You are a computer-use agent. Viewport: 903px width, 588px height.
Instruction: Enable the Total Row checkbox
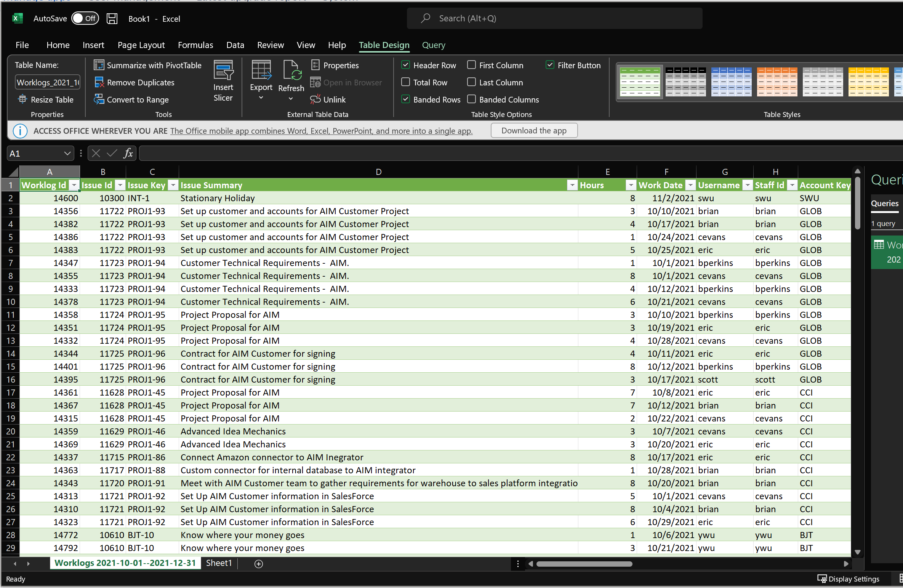pos(406,82)
